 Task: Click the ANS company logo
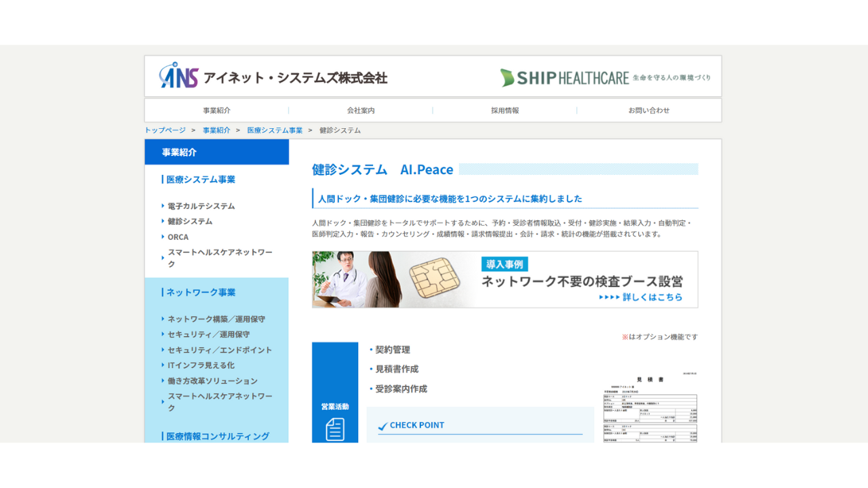tap(273, 76)
